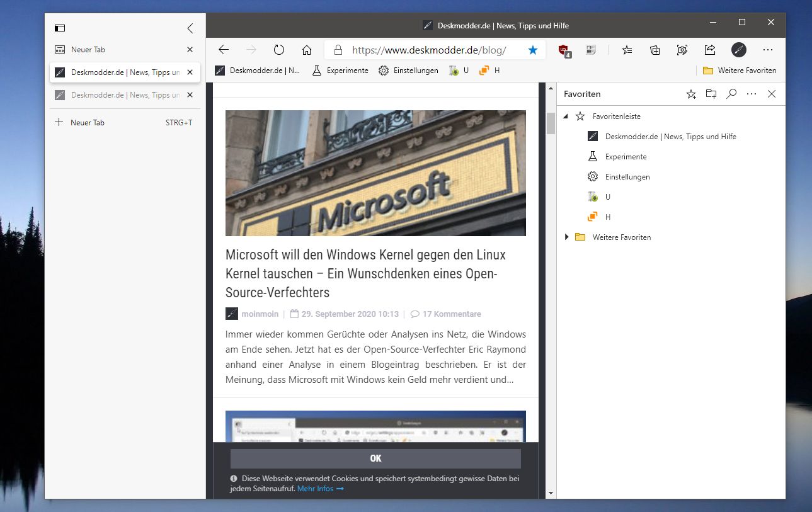Screen dimensions: 812x512
Task: Open the H bookmark in favorites bar
Action: (x=489, y=71)
